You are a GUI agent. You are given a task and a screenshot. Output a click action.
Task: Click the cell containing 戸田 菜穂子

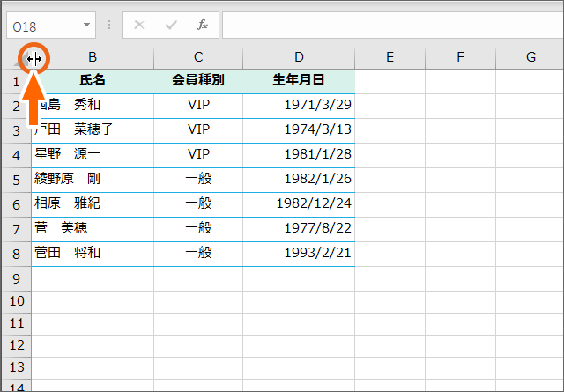(x=93, y=131)
